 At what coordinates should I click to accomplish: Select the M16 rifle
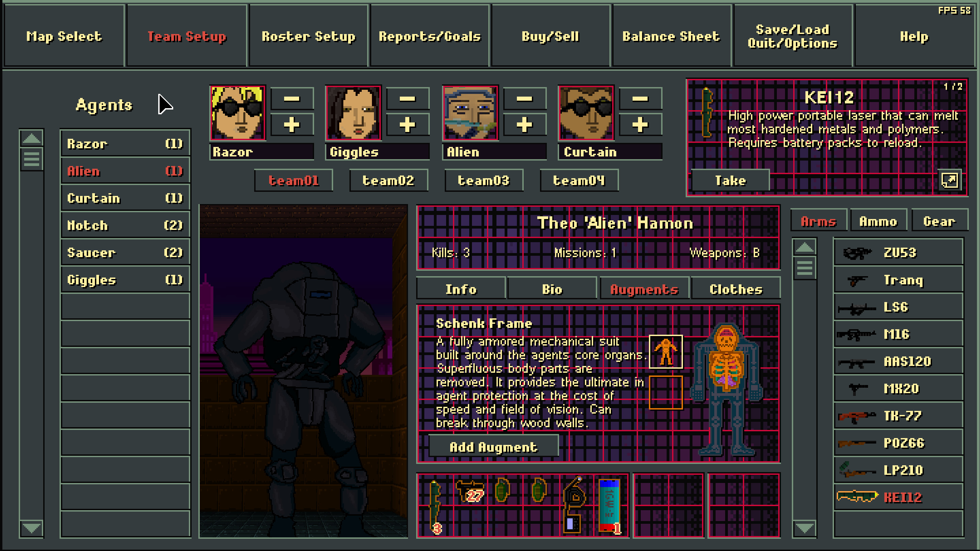(x=898, y=334)
